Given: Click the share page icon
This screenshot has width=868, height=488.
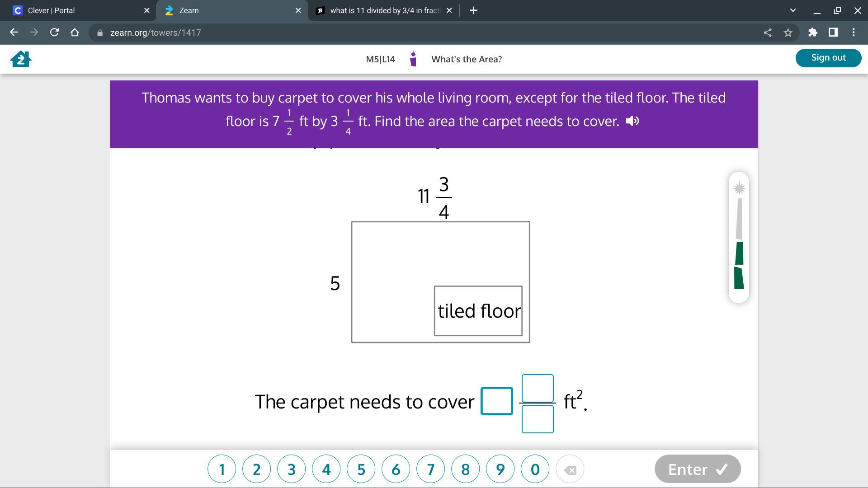Looking at the screenshot, I should click(x=767, y=33).
